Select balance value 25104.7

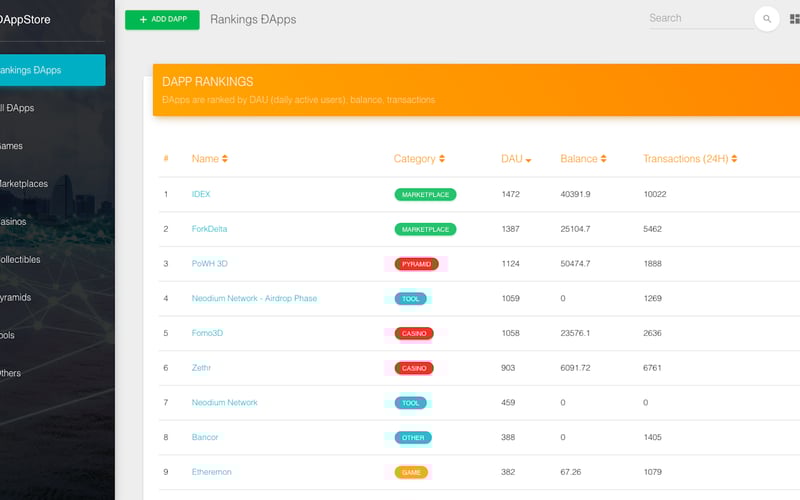pyautogui.click(x=575, y=229)
